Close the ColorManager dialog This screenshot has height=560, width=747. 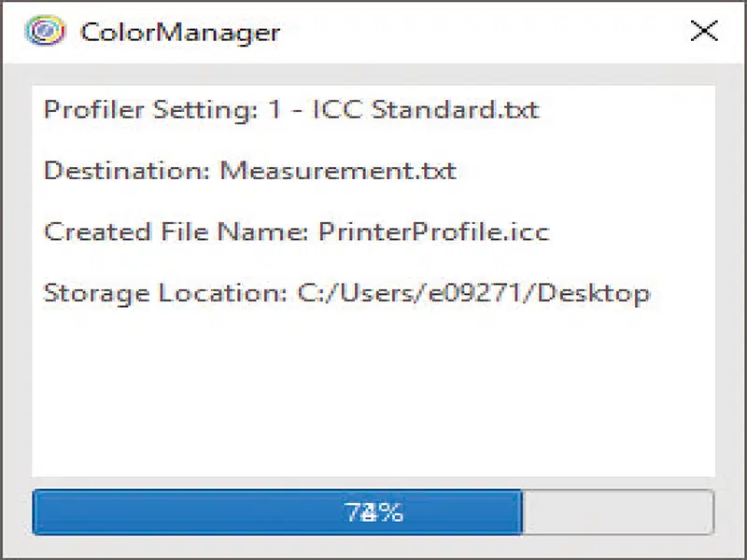coord(704,31)
